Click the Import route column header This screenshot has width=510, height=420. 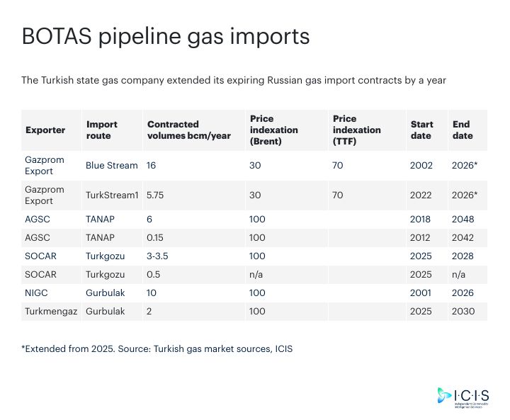(102, 130)
